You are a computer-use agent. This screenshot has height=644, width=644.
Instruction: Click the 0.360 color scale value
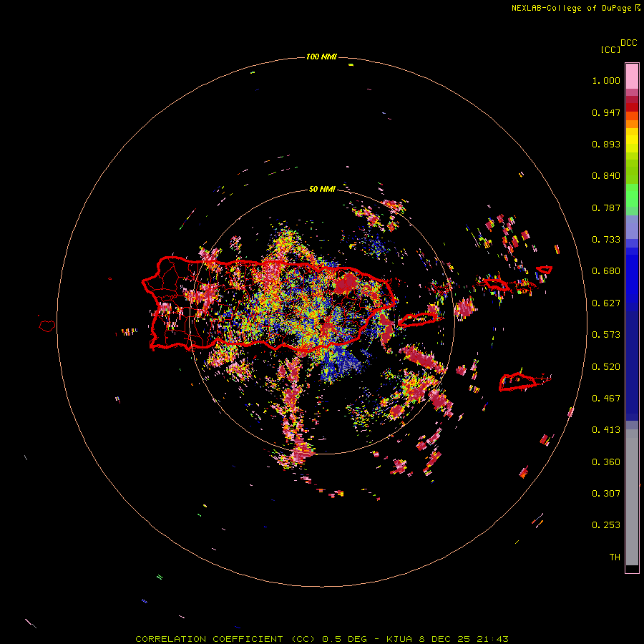coord(606,462)
